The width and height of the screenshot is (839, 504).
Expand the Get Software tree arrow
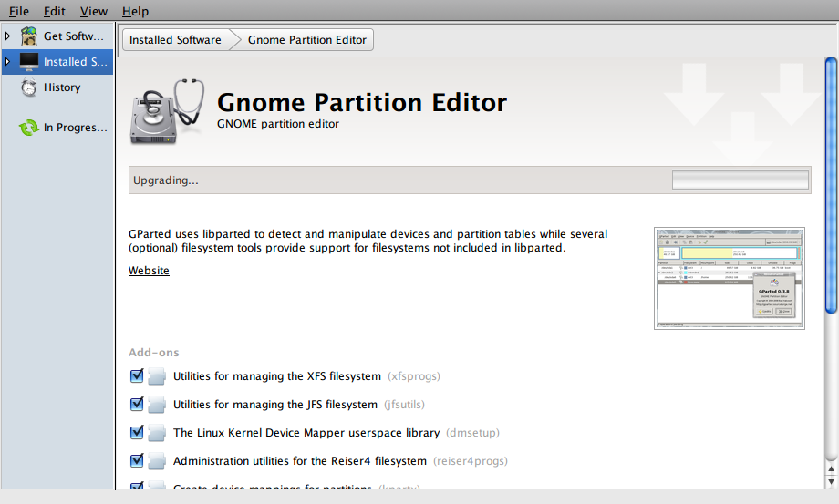point(7,36)
